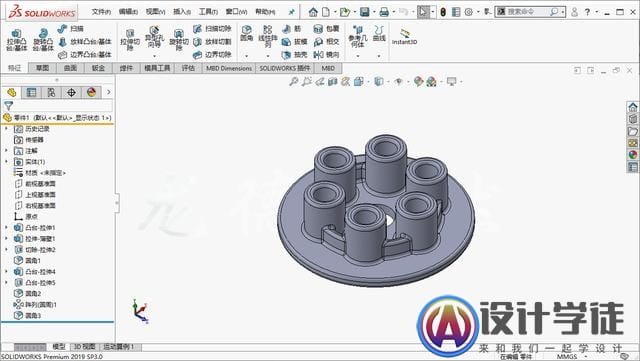Open the 圆角 fillet dropdown arrow
Screen dimensions: 640x361
tap(247, 56)
